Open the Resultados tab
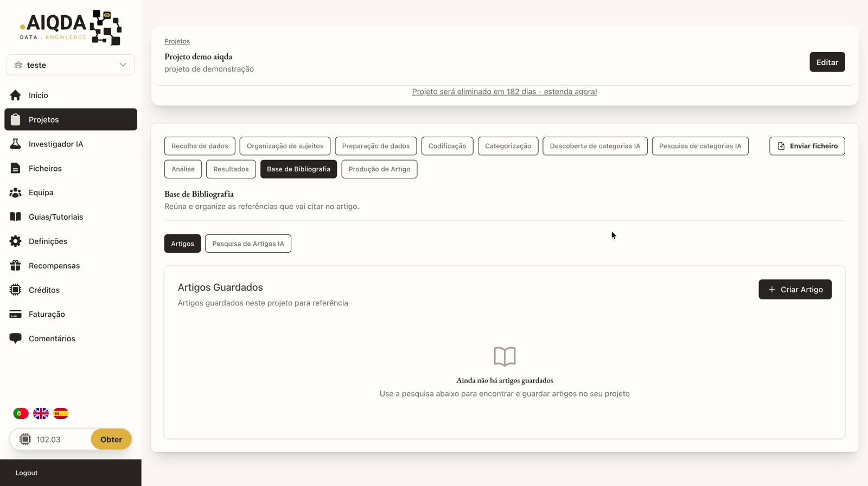The height and width of the screenshot is (486, 868). click(231, 169)
